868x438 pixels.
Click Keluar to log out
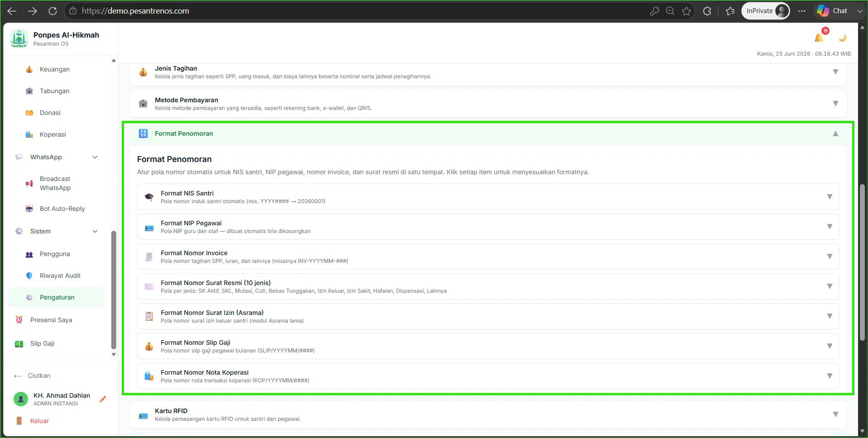[39, 421]
